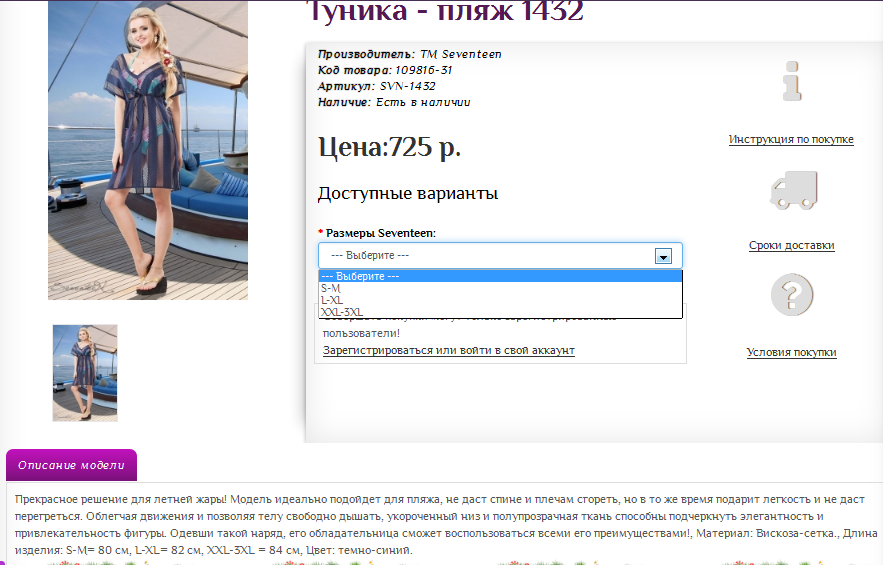Click the Доступные варианты heading
The height and width of the screenshot is (565, 883).
point(407,194)
